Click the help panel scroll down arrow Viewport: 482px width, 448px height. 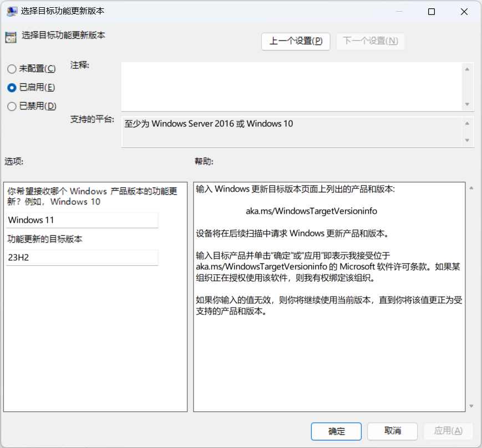click(x=471, y=406)
